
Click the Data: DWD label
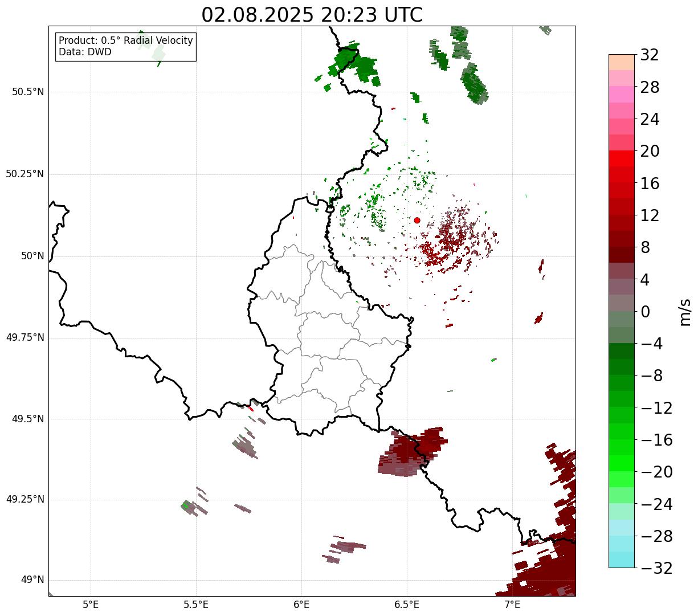85,52
